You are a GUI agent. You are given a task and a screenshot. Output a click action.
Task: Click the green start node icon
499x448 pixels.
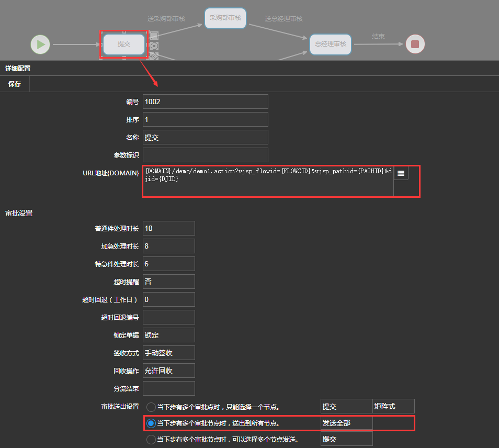coord(40,44)
